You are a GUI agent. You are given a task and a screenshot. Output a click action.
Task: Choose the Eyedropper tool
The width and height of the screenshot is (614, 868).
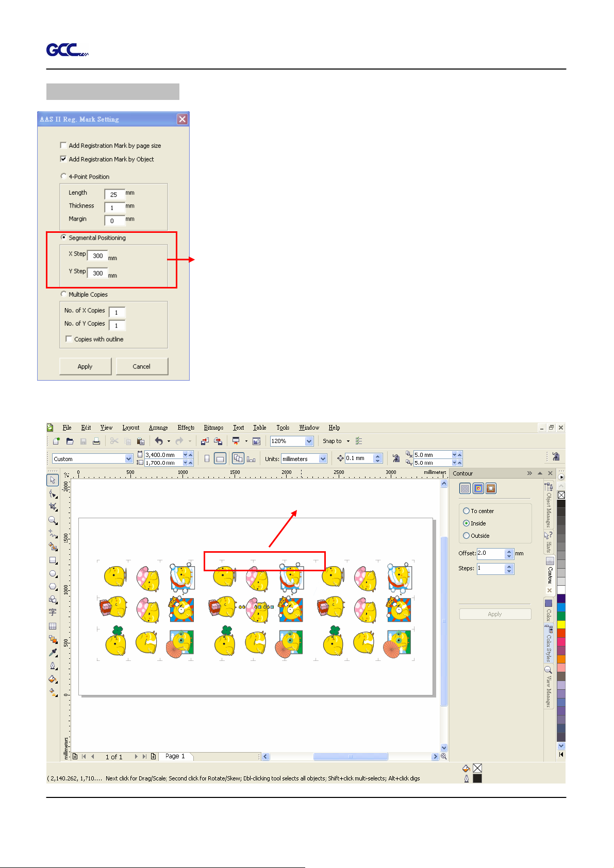click(x=53, y=653)
